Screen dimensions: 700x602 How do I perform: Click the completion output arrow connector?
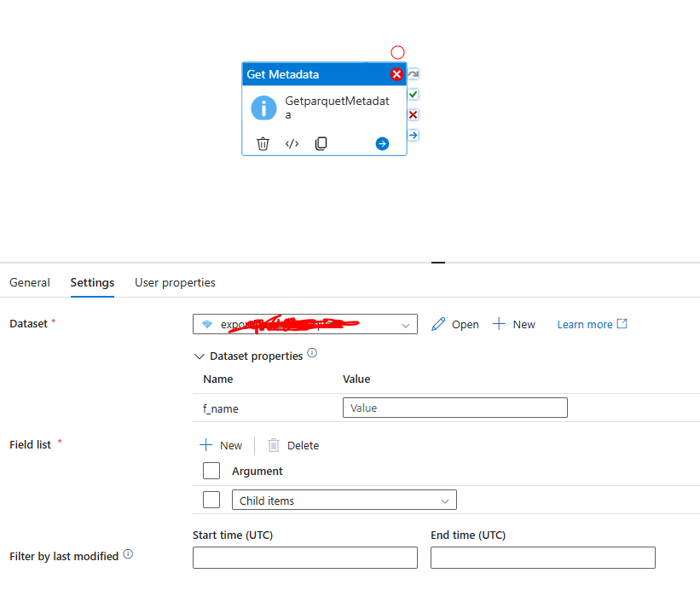click(413, 135)
